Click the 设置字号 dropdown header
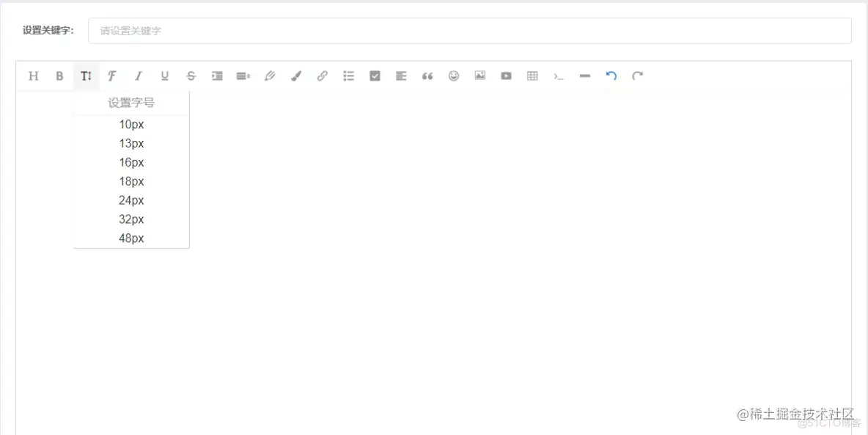The image size is (868, 435). (131, 103)
